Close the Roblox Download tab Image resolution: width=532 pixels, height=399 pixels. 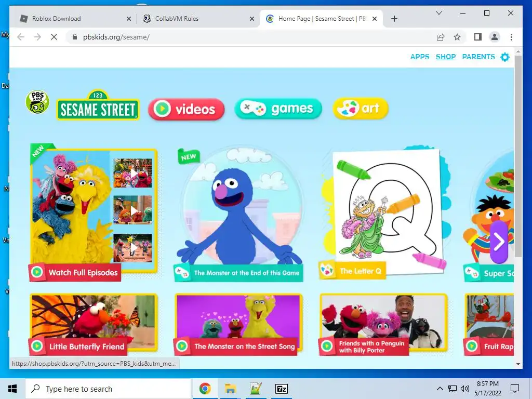(x=129, y=19)
